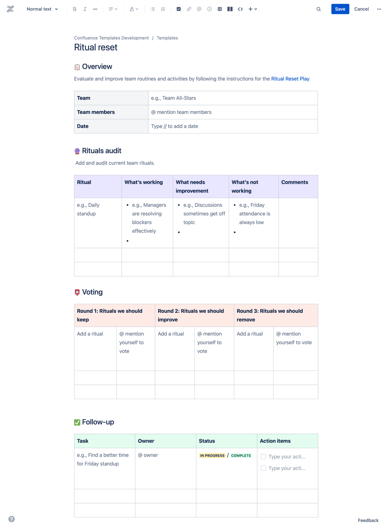Open the Ritual Reset Play link
The image size is (392, 532).
coord(290,78)
